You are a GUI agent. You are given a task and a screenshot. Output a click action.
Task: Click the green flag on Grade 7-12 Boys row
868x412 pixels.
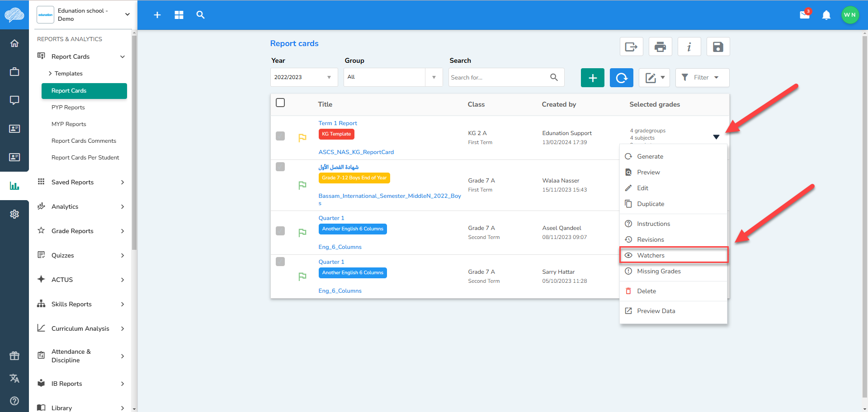(302, 185)
